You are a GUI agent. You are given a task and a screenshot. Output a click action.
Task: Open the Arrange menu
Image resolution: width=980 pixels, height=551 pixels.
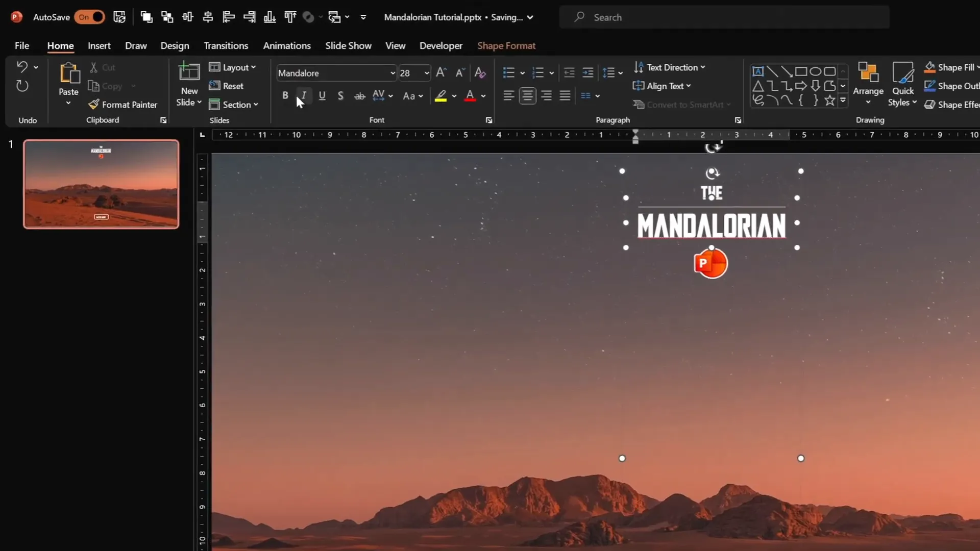pos(868,83)
